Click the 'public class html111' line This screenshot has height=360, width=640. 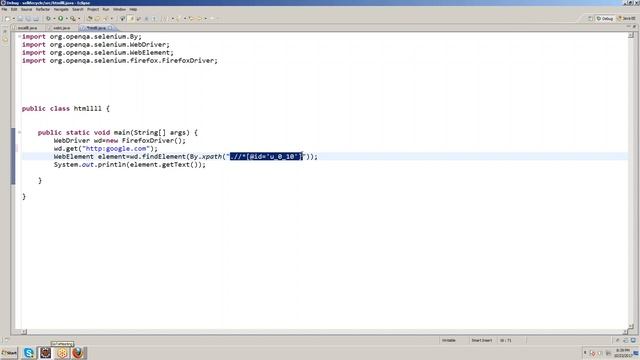tap(66, 109)
